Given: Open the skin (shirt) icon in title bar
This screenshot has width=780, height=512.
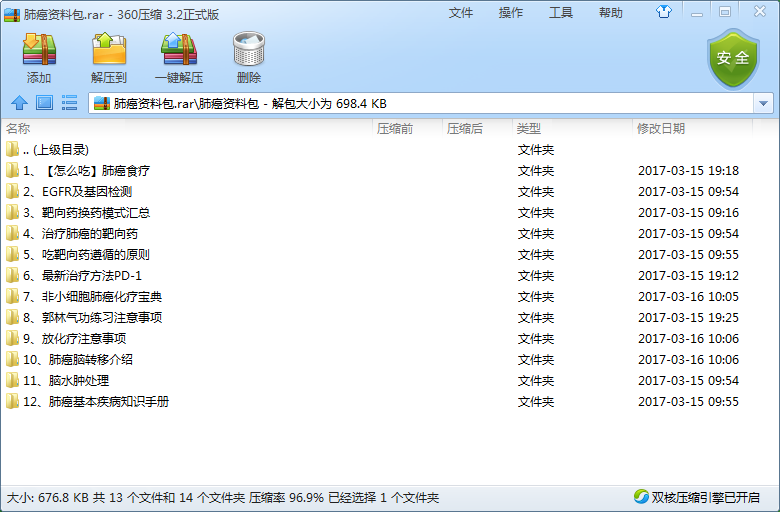Looking at the screenshot, I should coord(664,11).
